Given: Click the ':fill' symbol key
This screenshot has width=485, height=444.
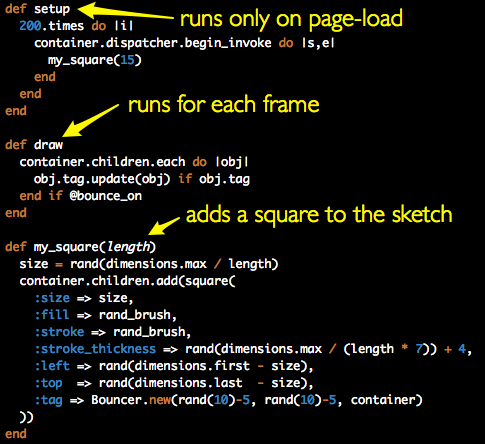Looking at the screenshot, I should [x=52, y=315].
